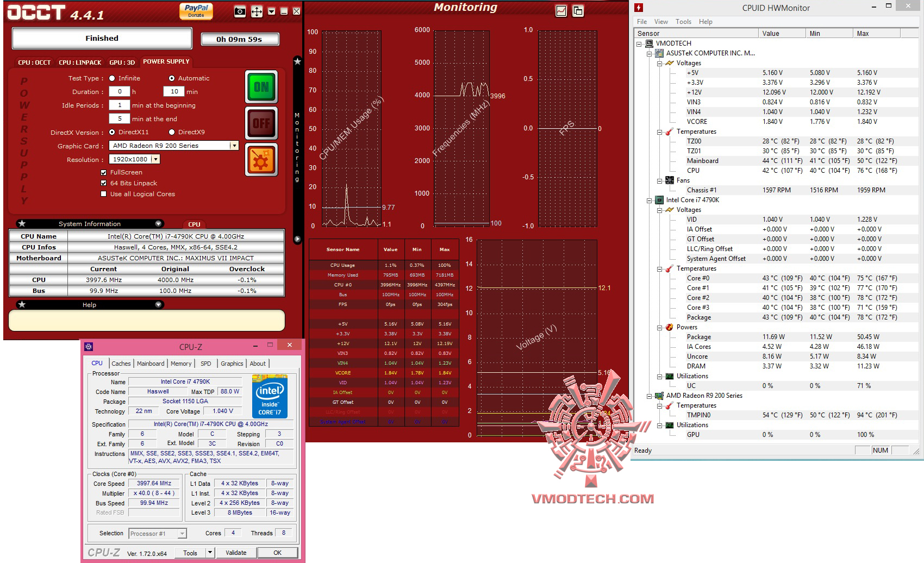The height and width of the screenshot is (563, 924).
Task: Click the OK button in CPU-Z
Action: (x=277, y=553)
